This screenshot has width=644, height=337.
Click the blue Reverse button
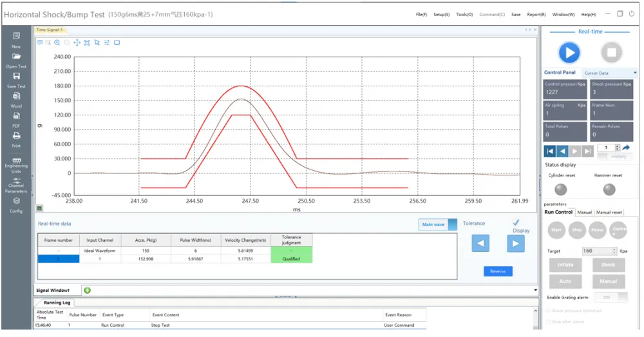[x=498, y=271]
